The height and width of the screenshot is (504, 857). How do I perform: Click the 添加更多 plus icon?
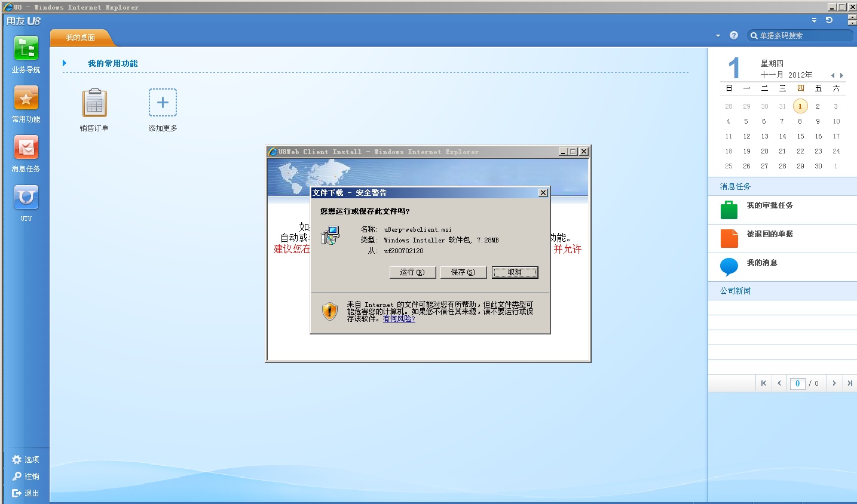[163, 103]
